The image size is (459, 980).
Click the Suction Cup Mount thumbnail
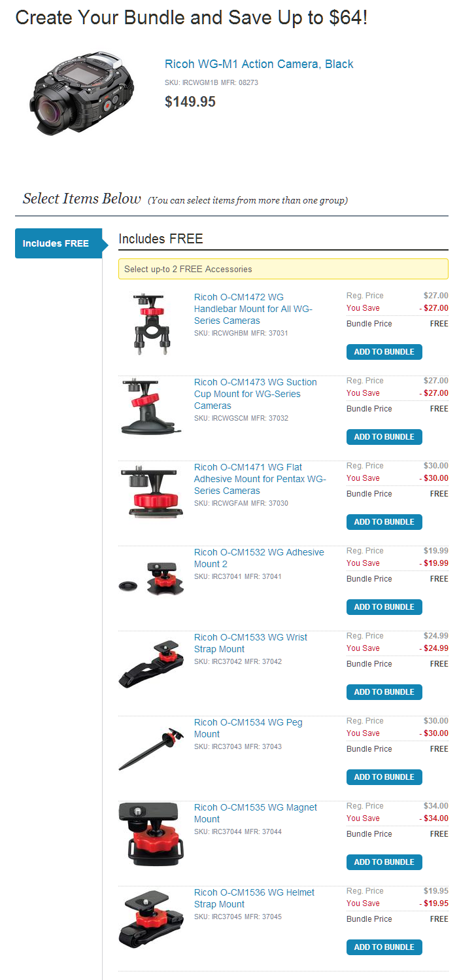(x=149, y=406)
